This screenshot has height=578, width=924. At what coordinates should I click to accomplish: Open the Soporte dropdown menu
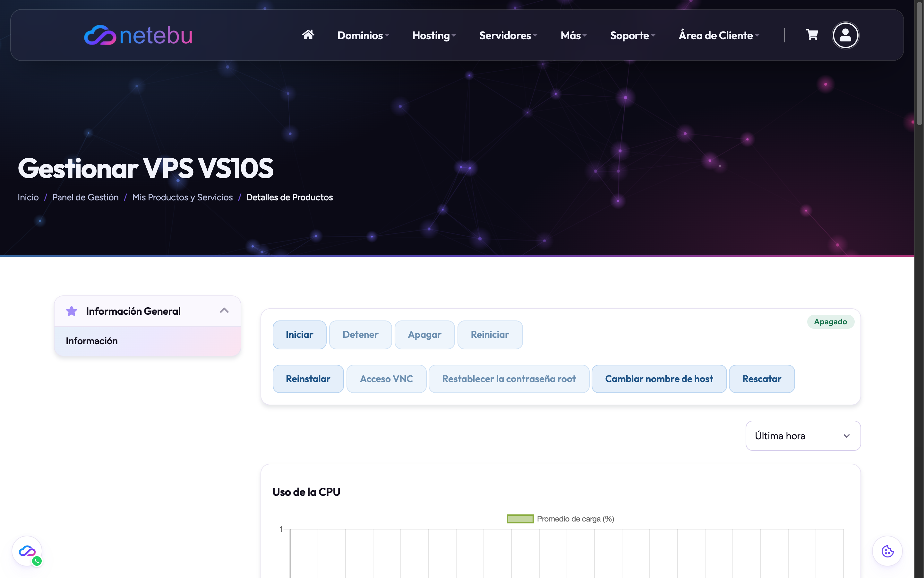click(633, 35)
